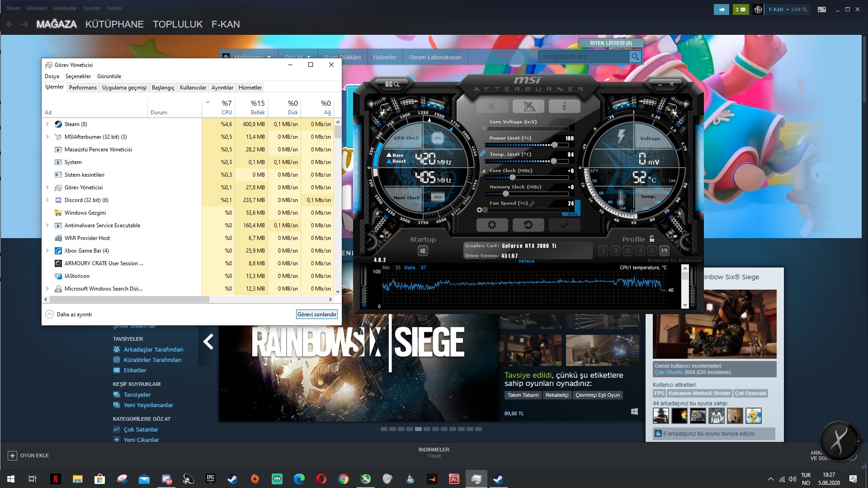The width and height of the screenshot is (868, 488).
Task: Click the Afterburner logo jet button
Action: click(x=528, y=106)
